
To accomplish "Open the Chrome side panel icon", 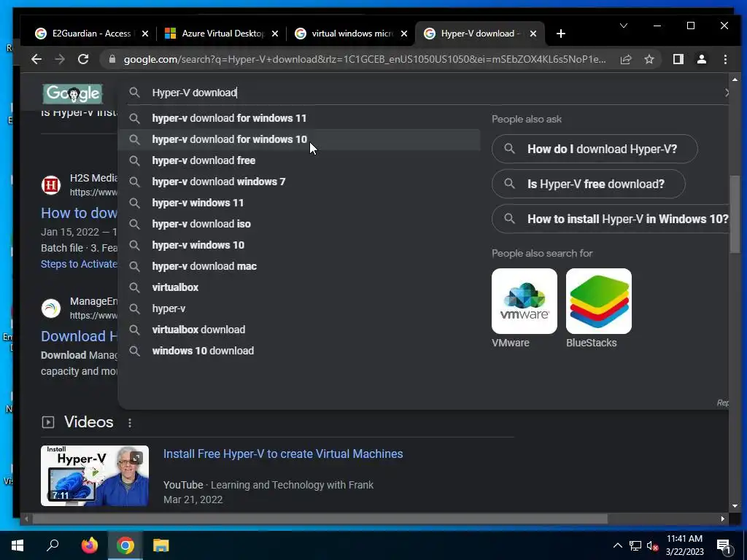I will (x=678, y=60).
